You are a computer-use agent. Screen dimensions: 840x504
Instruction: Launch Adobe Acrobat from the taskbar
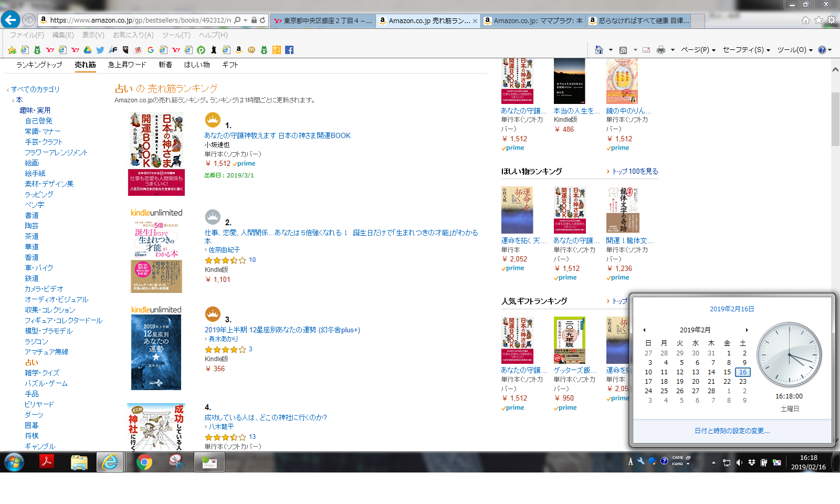point(47,462)
